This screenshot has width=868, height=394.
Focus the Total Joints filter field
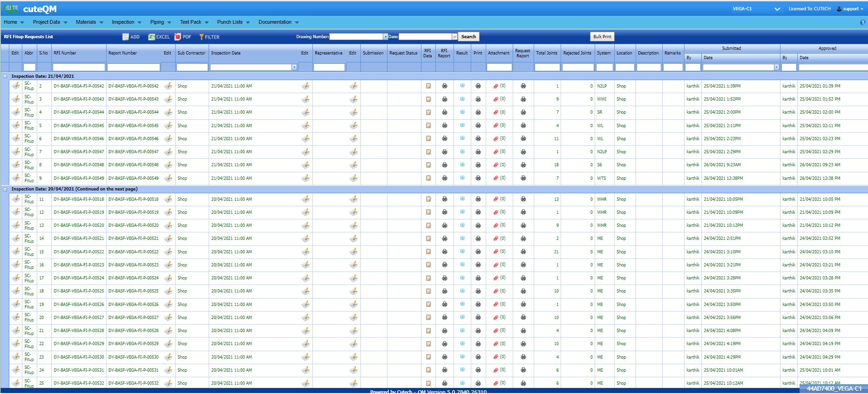point(547,68)
